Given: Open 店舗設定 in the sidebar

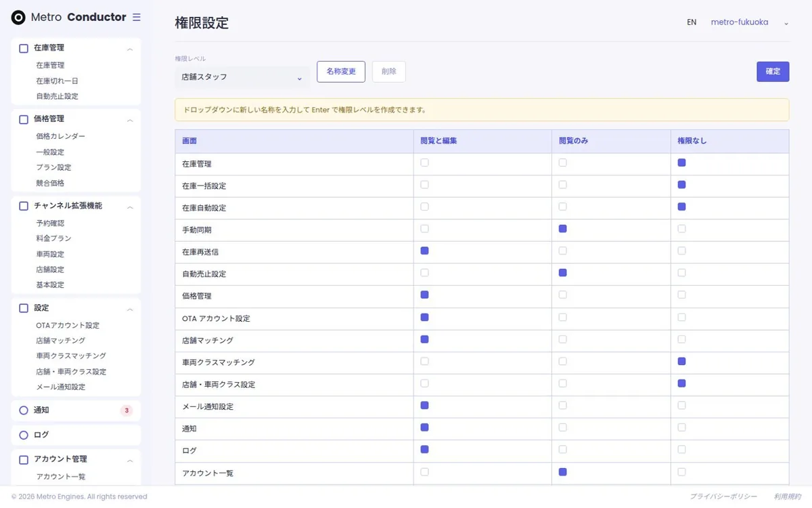Looking at the screenshot, I should (50, 270).
